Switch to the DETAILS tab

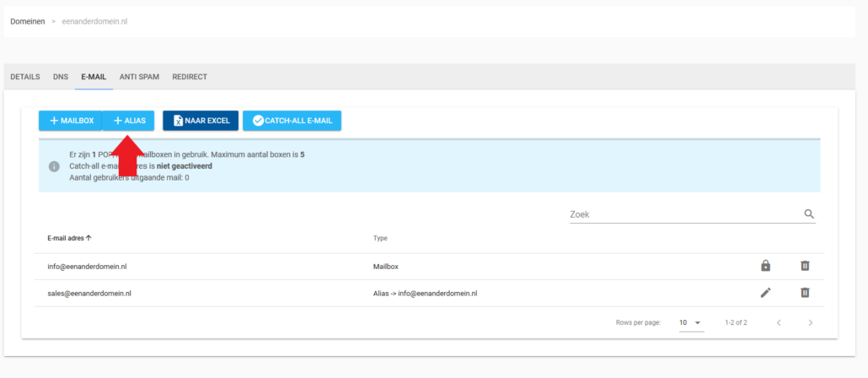25,77
